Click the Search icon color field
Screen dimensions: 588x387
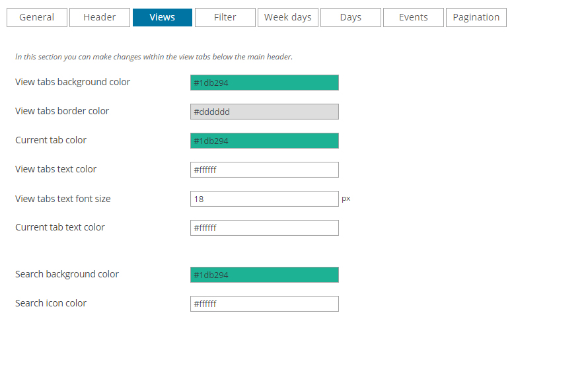click(264, 304)
